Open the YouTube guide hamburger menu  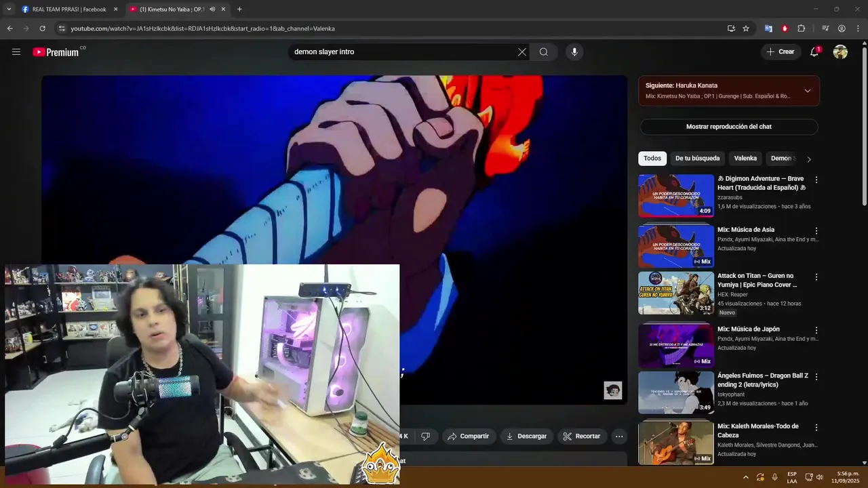[x=16, y=52]
